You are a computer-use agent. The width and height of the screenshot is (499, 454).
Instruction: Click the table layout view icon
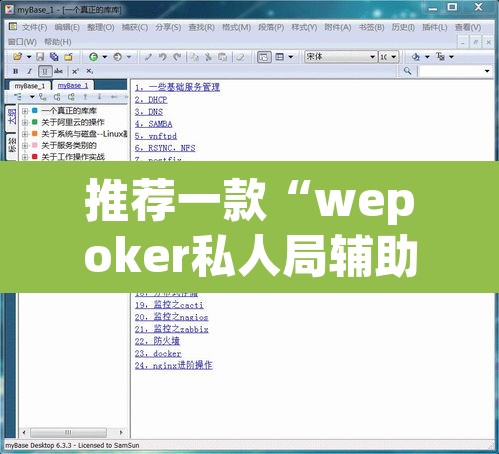pyautogui.click(x=279, y=57)
